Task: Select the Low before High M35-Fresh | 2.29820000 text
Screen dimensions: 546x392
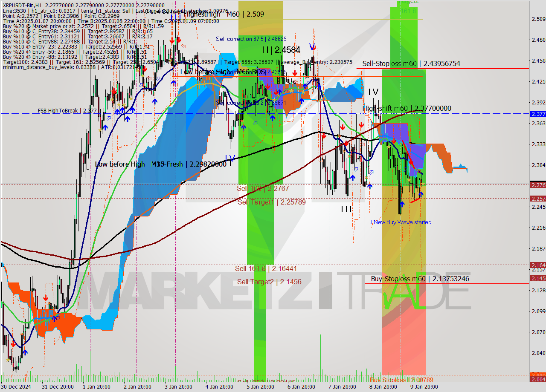Action: click(160, 164)
